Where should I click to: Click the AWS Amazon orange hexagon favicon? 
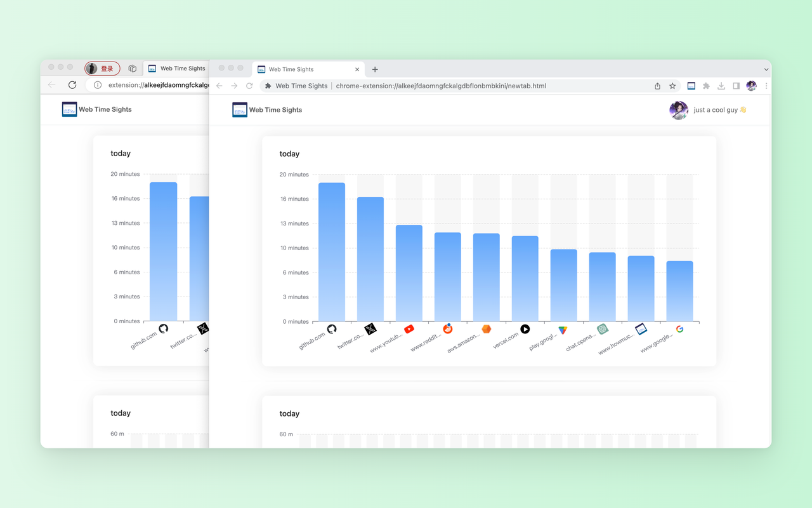click(487, 329)
